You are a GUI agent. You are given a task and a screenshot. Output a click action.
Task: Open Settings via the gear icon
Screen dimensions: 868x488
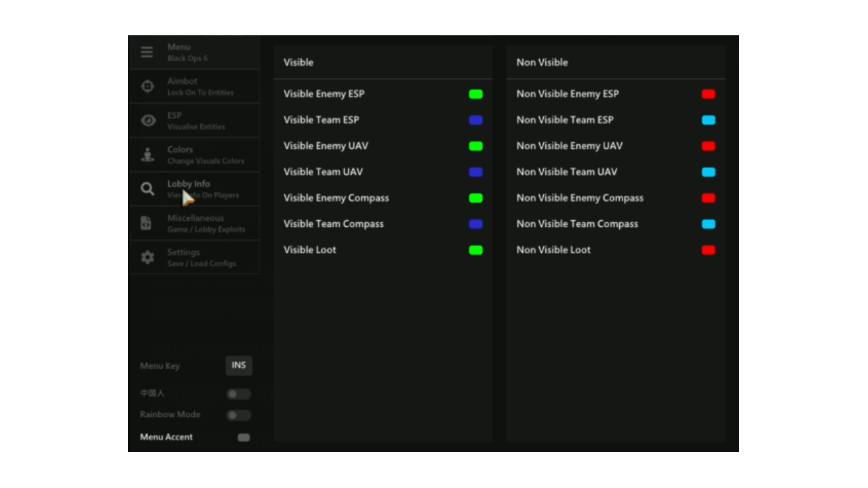pos(147,258)
